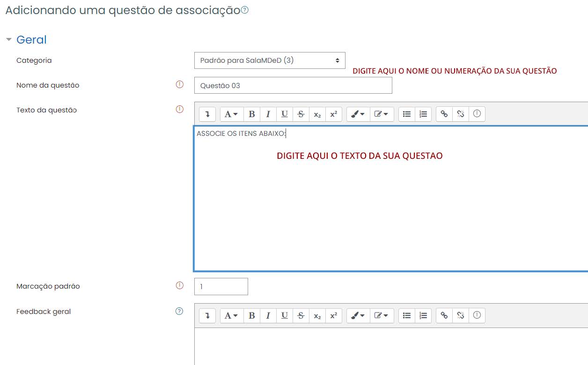The height and width of the screenshot is (365, 588).
Task: Open the Categoria dropdown
Action: point(270,60)
